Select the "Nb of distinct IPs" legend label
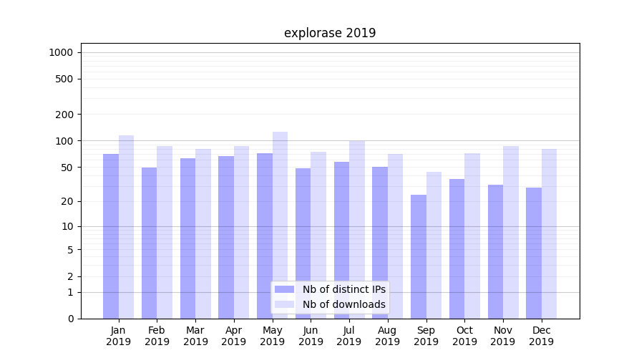The image size is (644, 358). (x=343, y=289)
